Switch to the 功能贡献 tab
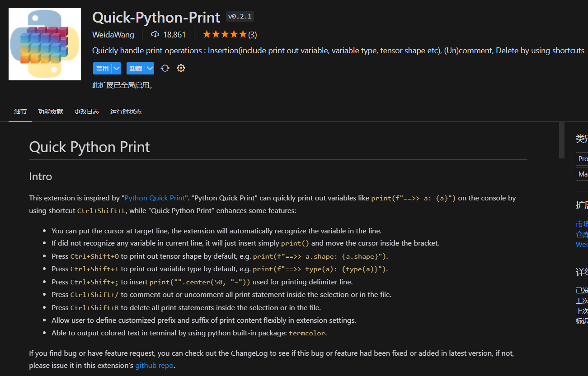 [51, 111]
